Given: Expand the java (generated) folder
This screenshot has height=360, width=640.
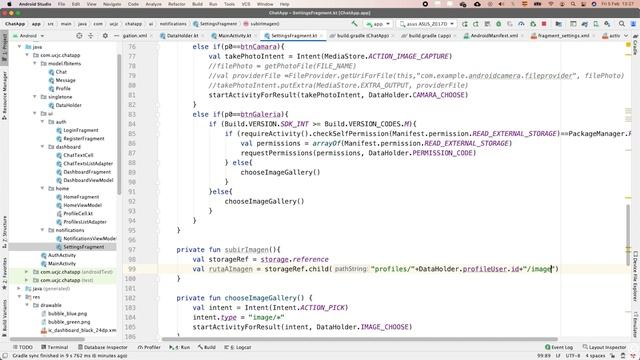Looking at the screenshot, I should coord(19,289).
